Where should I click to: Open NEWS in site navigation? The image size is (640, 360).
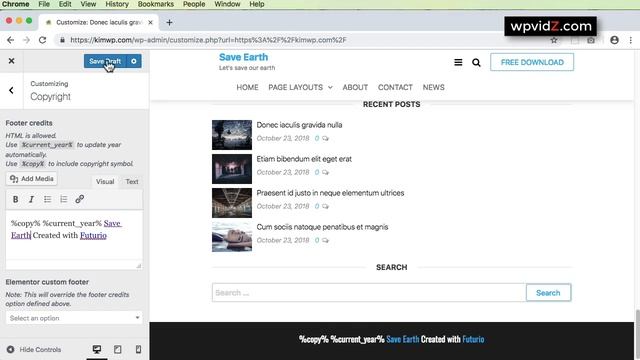433,87
